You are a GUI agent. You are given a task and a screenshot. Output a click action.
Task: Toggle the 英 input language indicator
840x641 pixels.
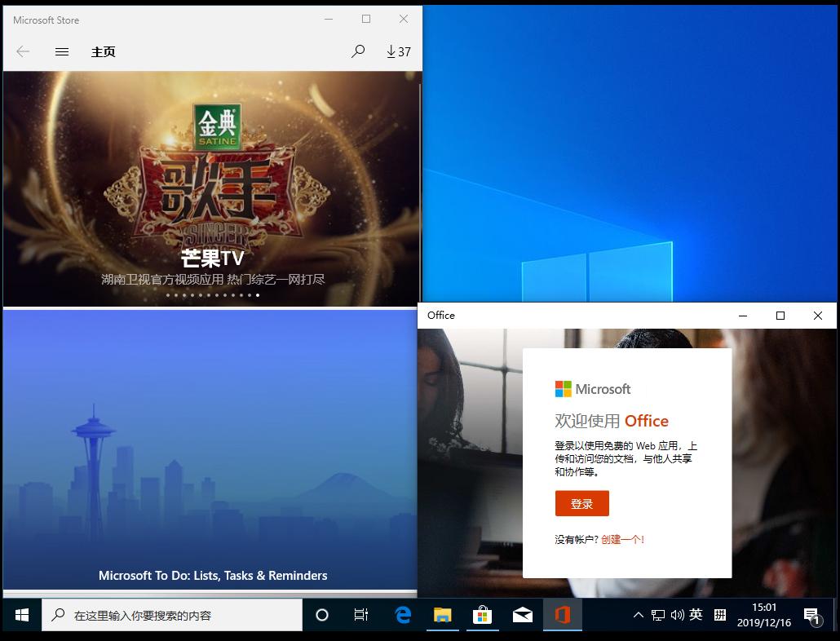click(x=696, y=615)
